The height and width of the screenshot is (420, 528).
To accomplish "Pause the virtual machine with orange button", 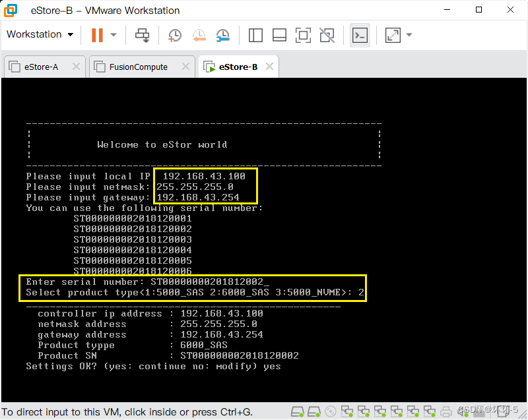I will pyautogui.click(x=97, y=35).
